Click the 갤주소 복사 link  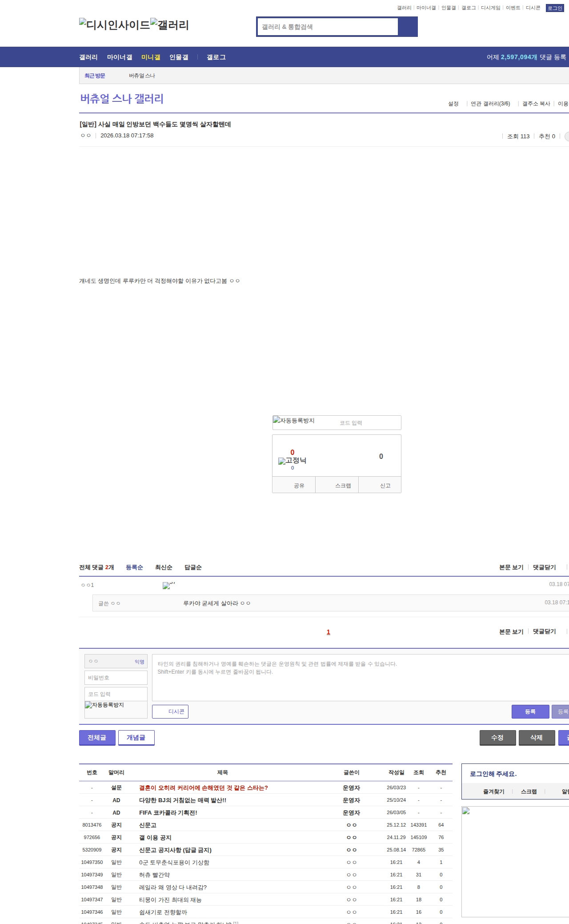536,104
